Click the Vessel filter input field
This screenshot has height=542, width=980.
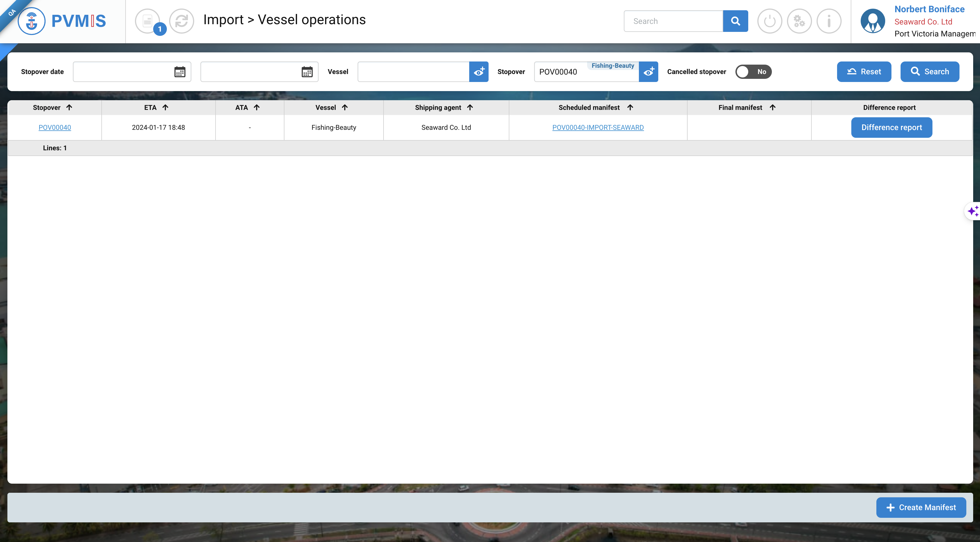pyautogui.click(x=413, y=71)
